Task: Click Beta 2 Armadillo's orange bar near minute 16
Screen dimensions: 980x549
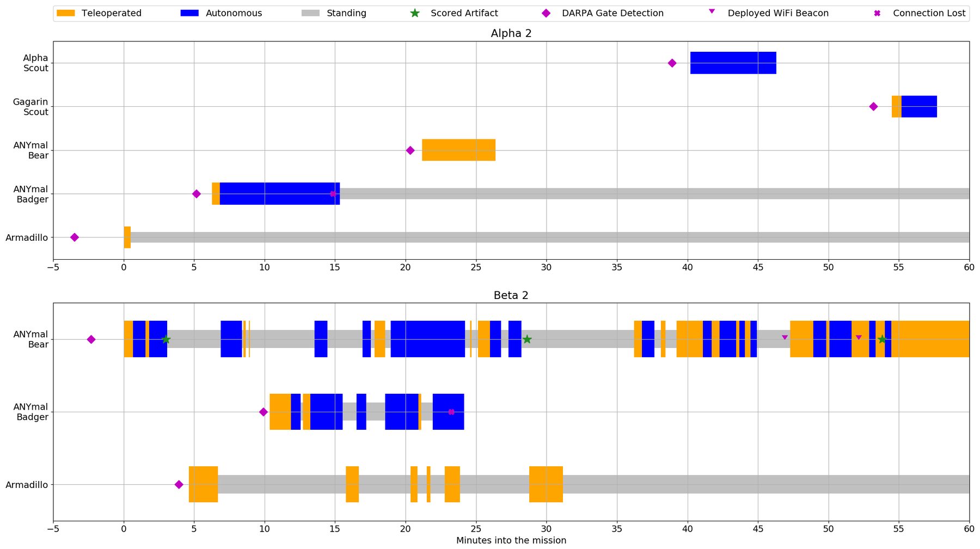Action: click(x=352, y=484)
